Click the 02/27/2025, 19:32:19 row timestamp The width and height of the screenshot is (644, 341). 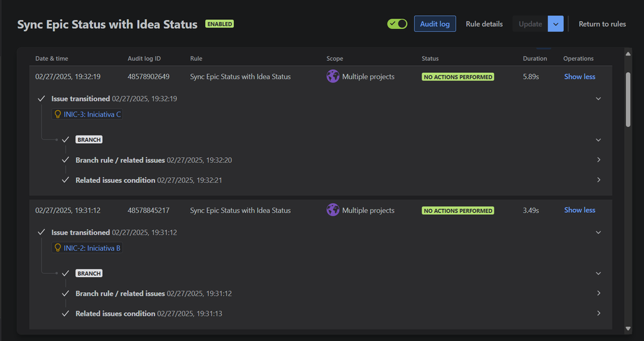pos(68,77)
